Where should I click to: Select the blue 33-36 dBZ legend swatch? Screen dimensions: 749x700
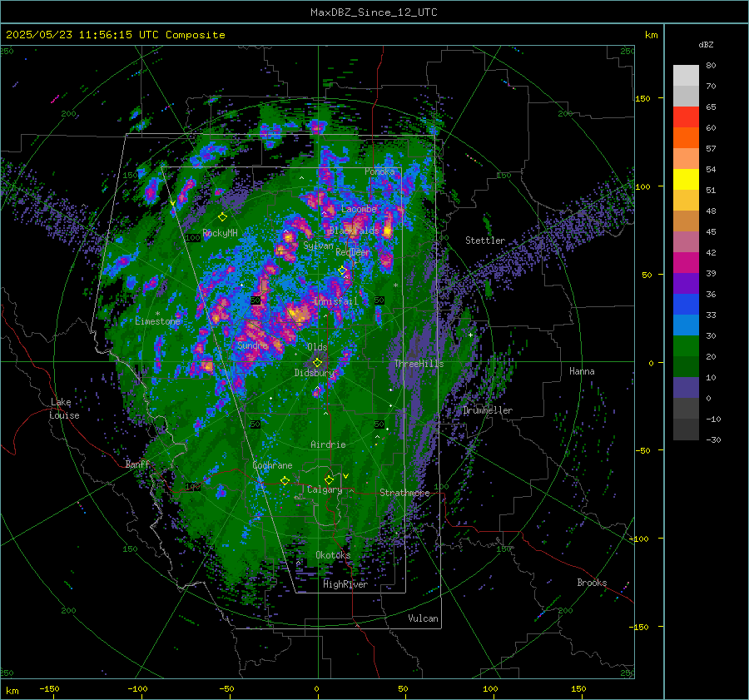pos(686,305)
